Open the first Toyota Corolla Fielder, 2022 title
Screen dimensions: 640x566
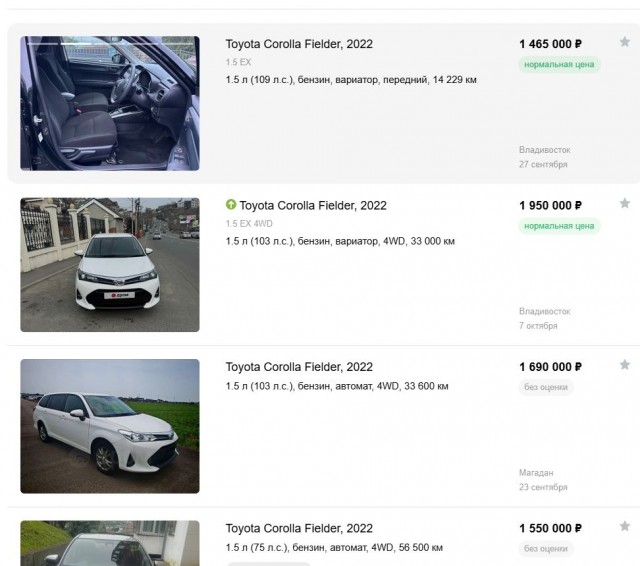(x=299, y=44)
